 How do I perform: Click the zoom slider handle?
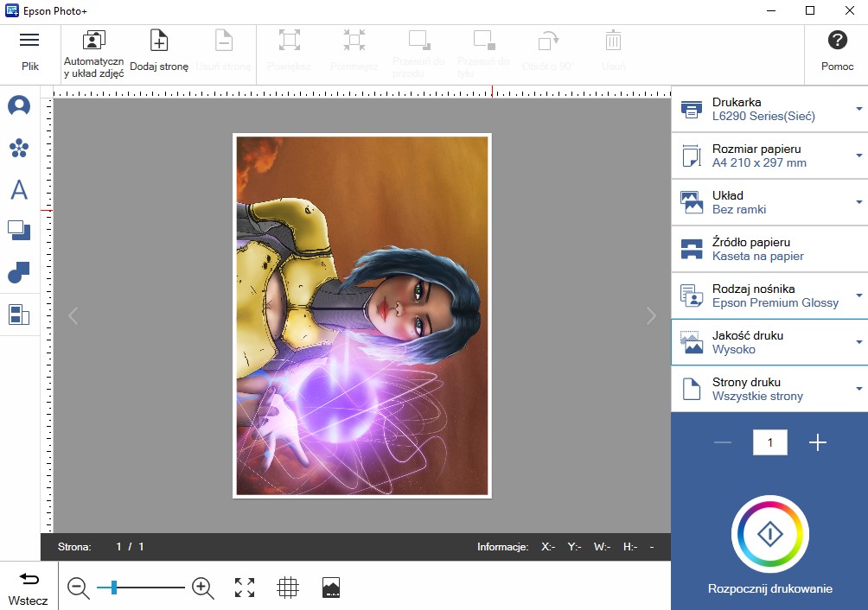pyautogui.click(x=113, y=588)
